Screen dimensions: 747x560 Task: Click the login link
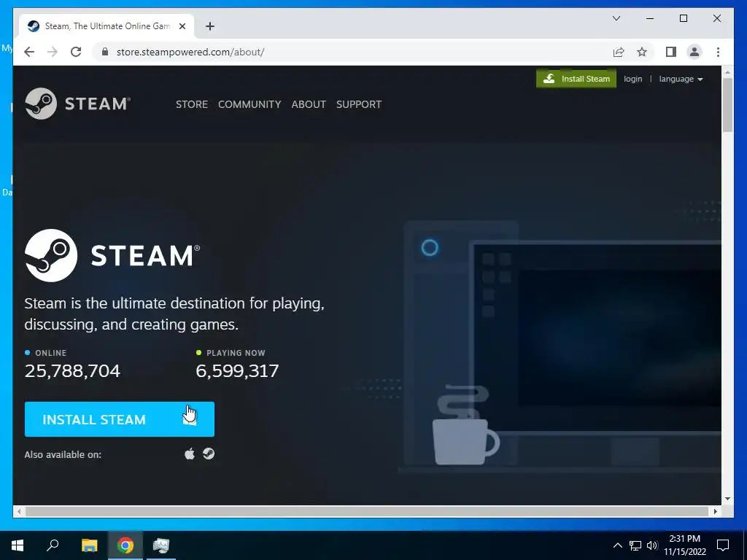pos(632,79)
